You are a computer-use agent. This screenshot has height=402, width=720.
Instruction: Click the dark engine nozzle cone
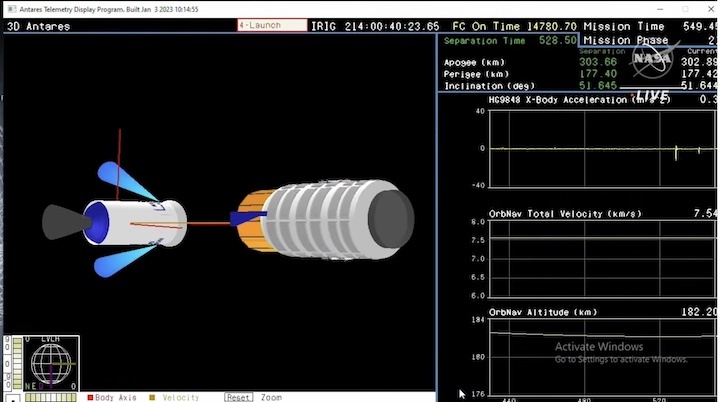click(x=62, y=223)
